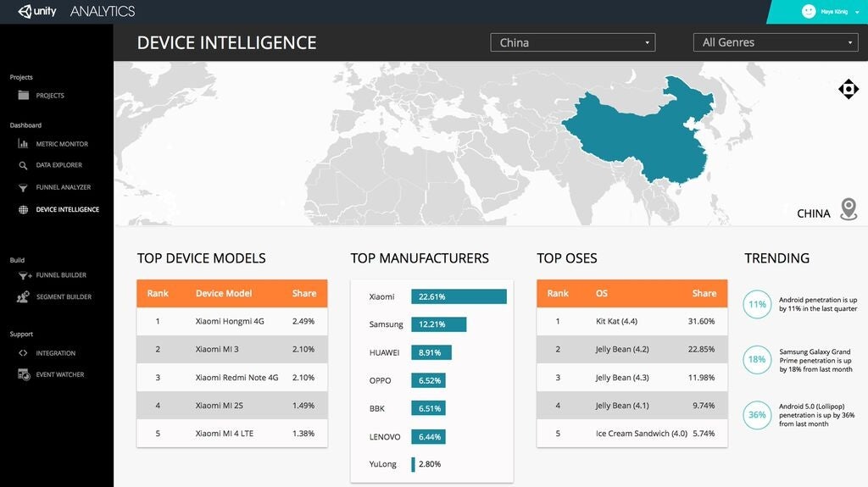Click Android penetration up 11% text
This screenshot has width=868, height=487.
pos(818,304)
